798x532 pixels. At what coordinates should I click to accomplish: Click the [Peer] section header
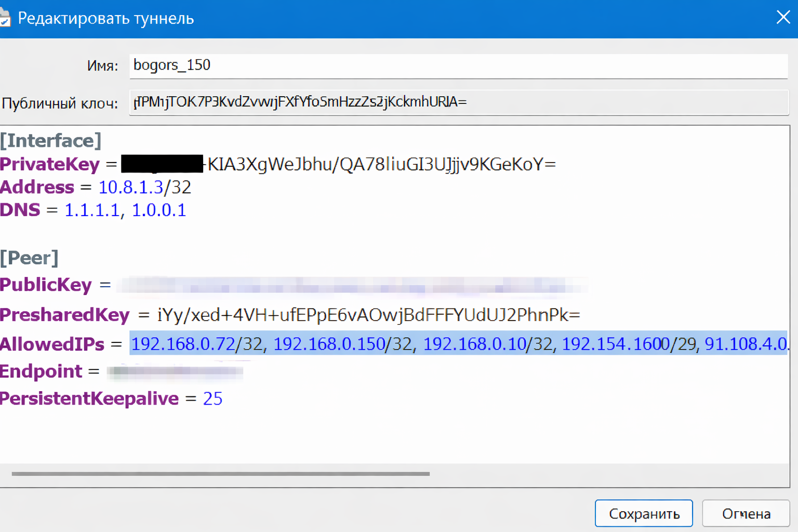[29, 258]
